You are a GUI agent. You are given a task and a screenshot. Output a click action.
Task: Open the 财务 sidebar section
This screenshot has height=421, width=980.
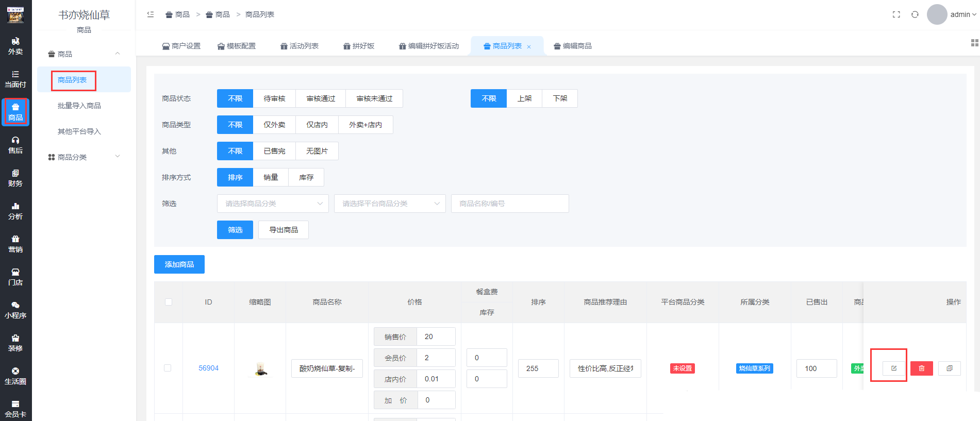coord(15,178)
